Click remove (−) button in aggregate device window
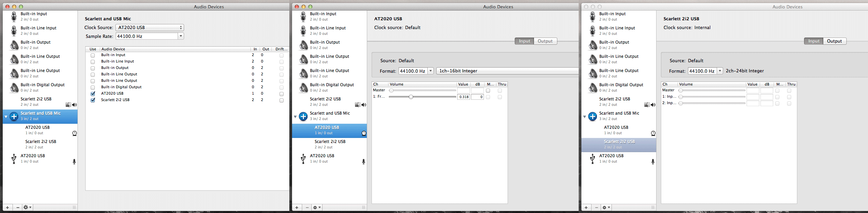The width and height of the screenshot is (868, 213). (18, 207)
